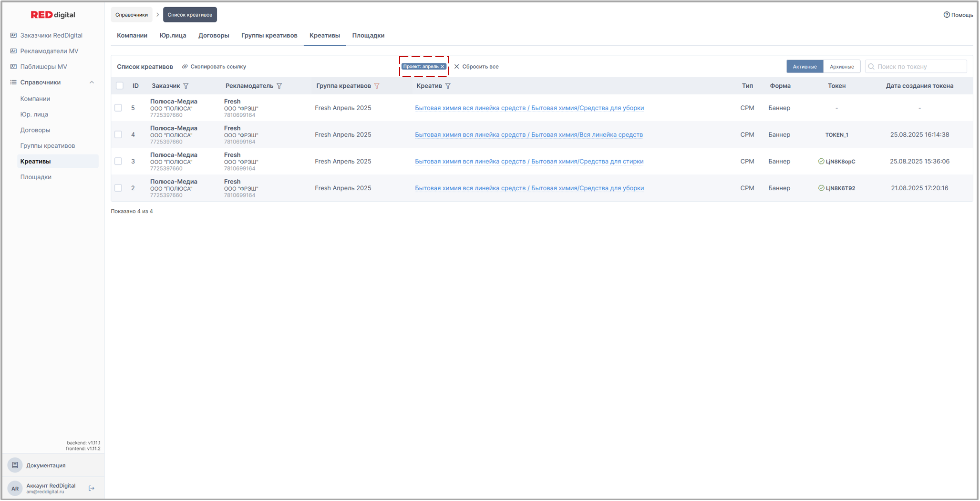Click the Группа креативов column filter icon
The height and width of the screenshot is (501, 980).
[377, 86]
